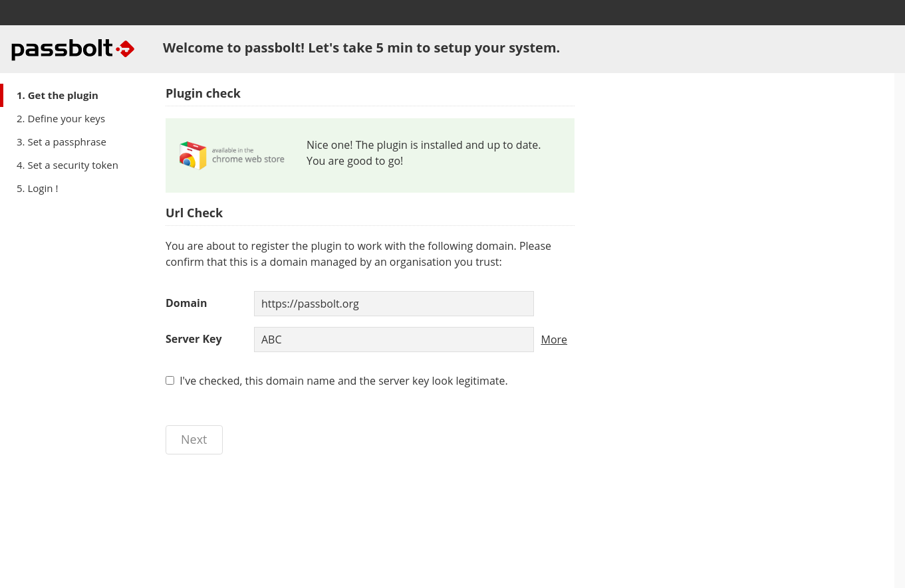Click the 'Server Key' field label

(194, 339)
